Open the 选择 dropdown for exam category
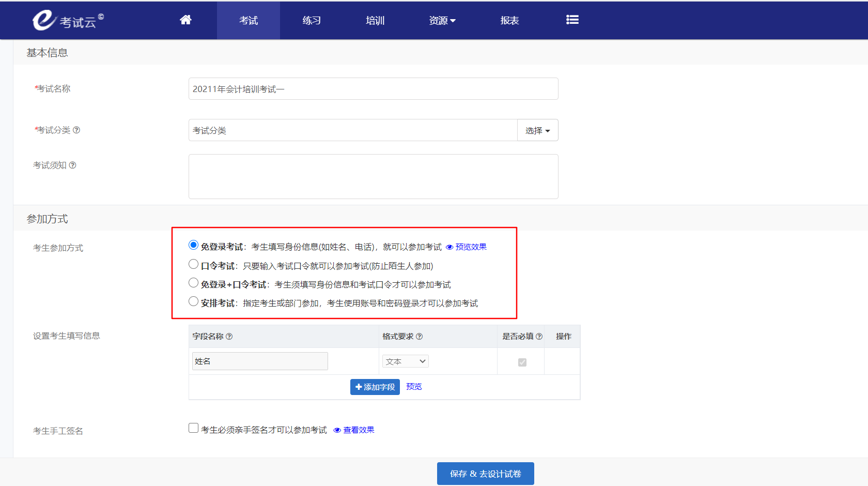The height and width of the screenshot is (486, 868). pyautogui.click(x=538, y=130)
